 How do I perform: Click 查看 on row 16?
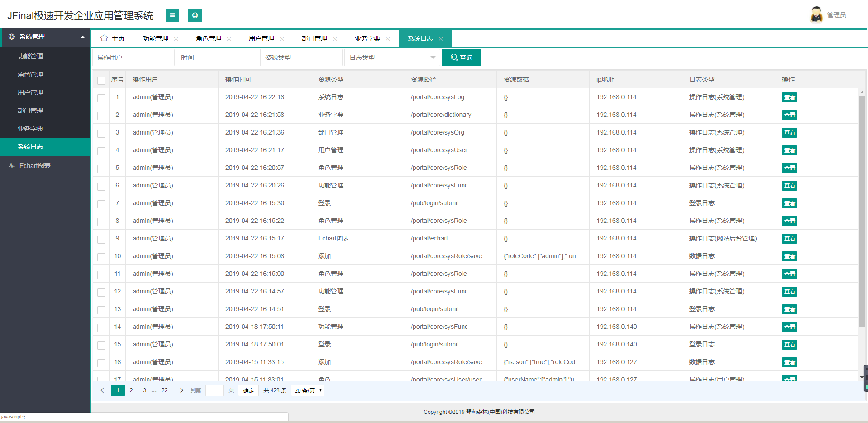pyautogui.click(x=789, y=362)
